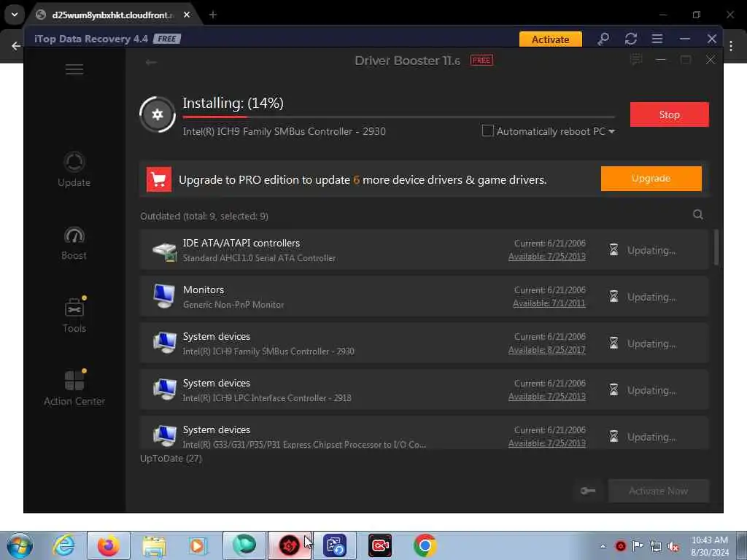The height and width of the screenshot is (560, 747).
Task: Enable Automatically reboot PC checkbox
Action: [487, 131]
